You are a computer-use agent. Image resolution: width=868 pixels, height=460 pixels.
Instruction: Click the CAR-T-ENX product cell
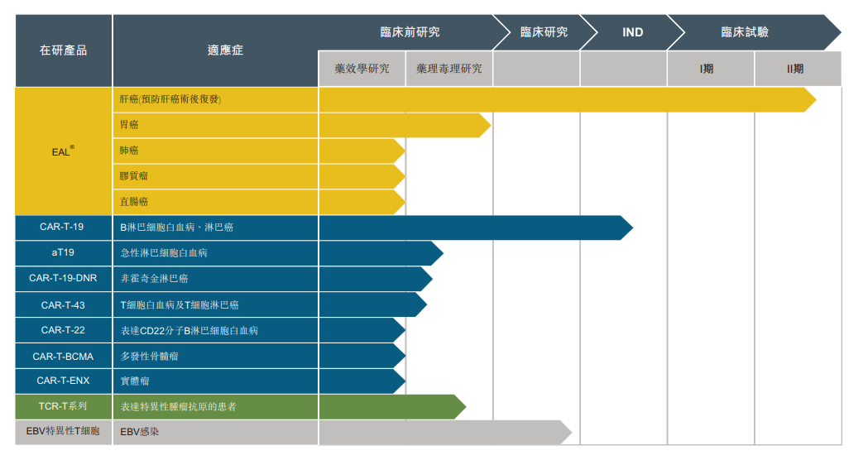point(64,381)
